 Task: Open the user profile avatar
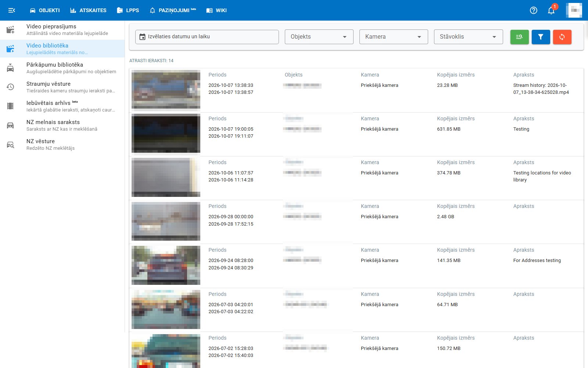coord(574,10)
